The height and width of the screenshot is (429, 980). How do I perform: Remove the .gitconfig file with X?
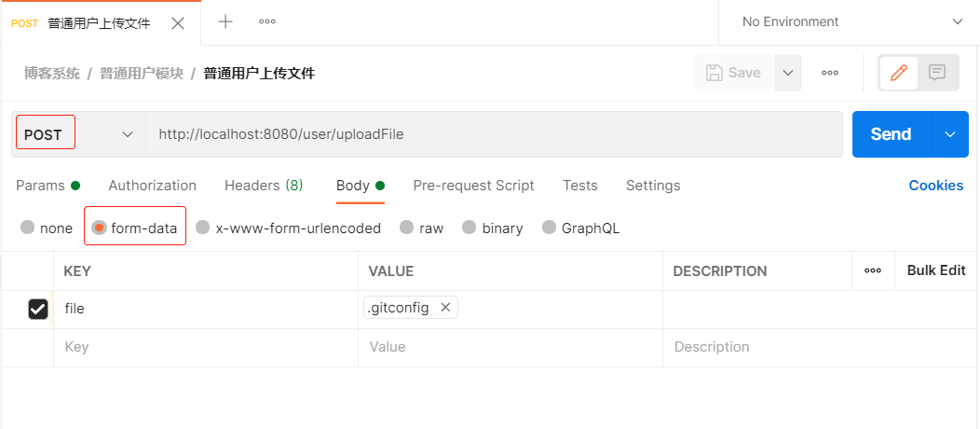click(445, 307)
